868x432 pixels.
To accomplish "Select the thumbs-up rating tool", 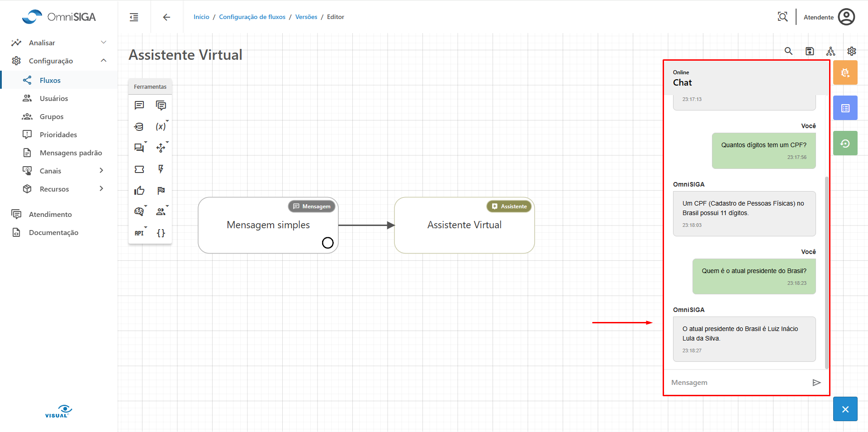I will pos(139,191).
